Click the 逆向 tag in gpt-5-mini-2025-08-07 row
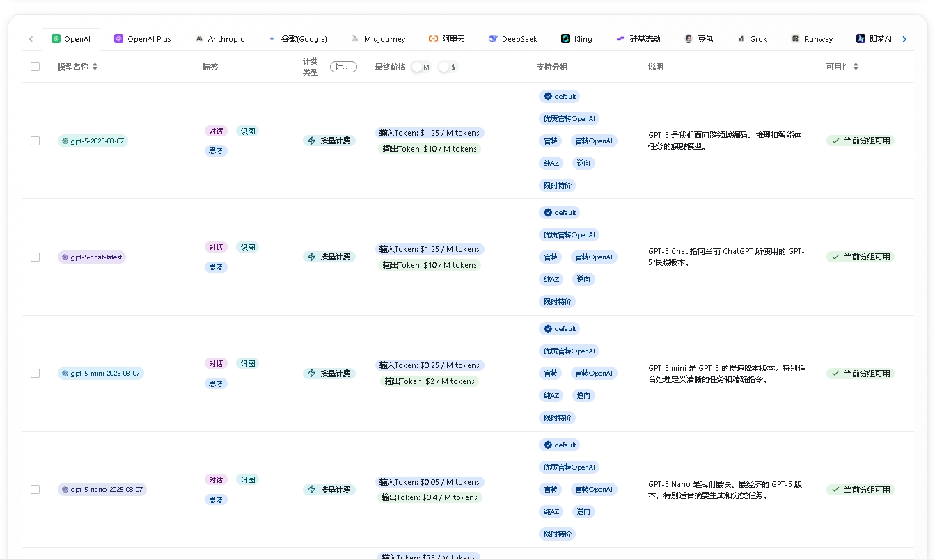This screenshot has width=935, height=560. [x=583, y=396]
